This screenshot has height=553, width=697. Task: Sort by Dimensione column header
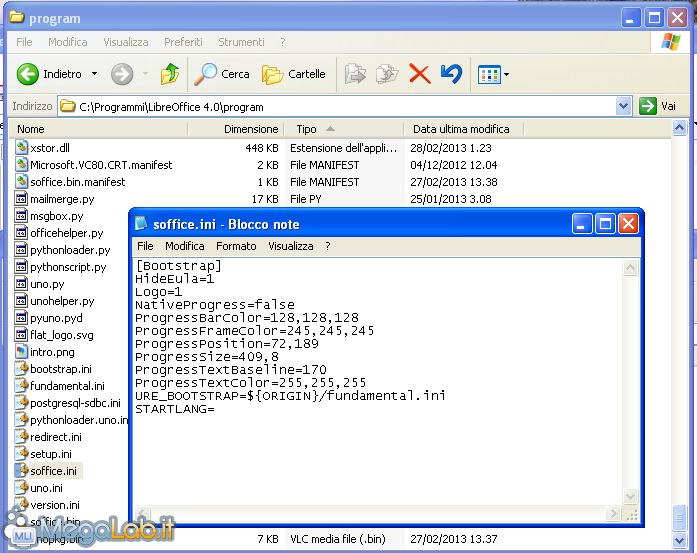[236, 129]
